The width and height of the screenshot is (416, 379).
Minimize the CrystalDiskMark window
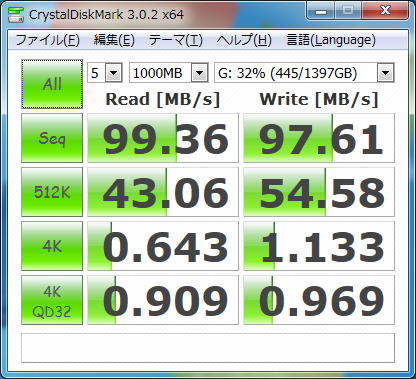[x=321, y=11]
